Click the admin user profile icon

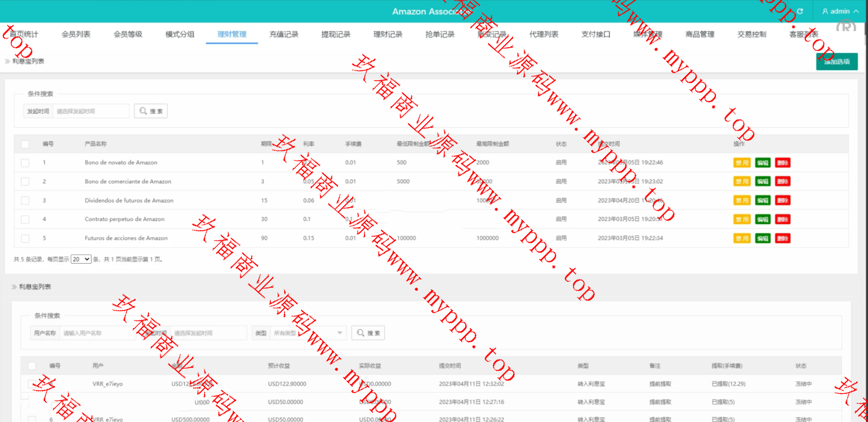[825, 11]
